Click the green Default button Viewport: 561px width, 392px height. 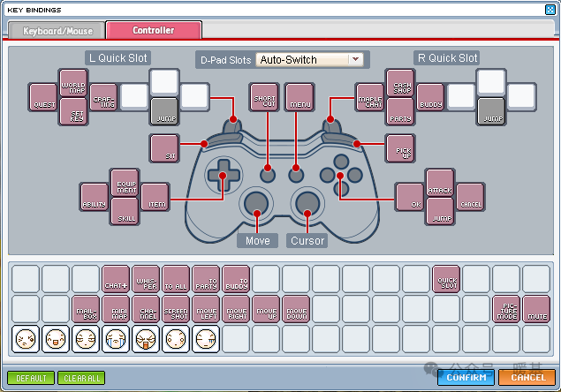(x=31, y=378)
